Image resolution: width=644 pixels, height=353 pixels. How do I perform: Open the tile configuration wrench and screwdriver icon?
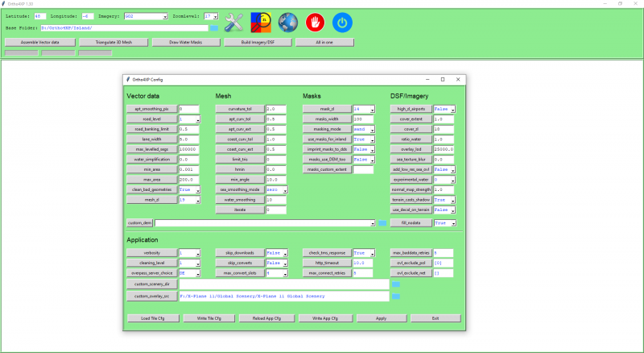pos(233,23)
